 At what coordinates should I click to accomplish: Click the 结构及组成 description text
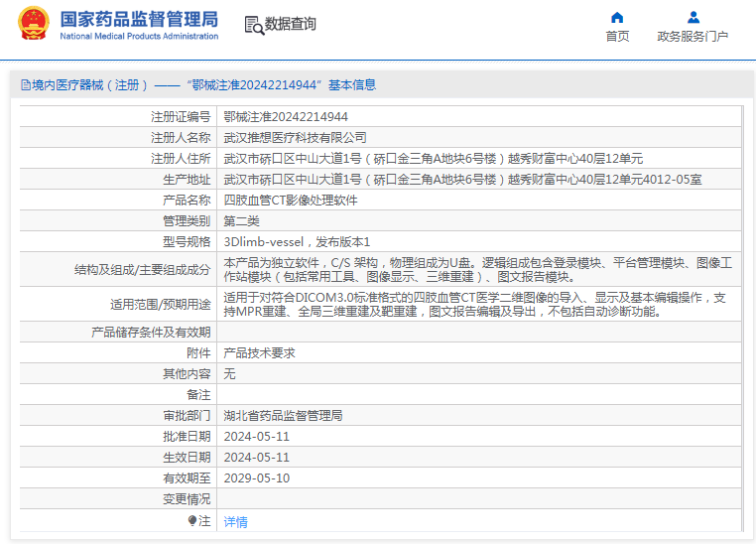(x=478, y=270)
